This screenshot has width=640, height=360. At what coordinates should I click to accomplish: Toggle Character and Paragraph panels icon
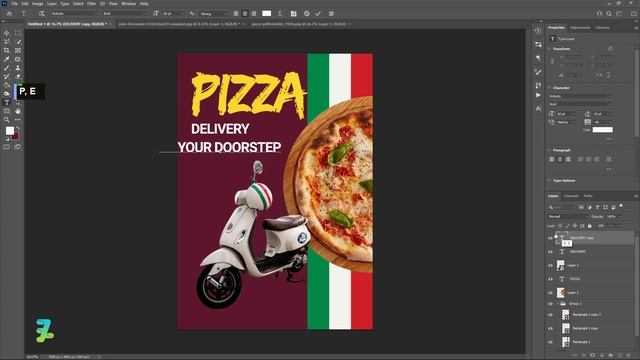coord(293,13)
